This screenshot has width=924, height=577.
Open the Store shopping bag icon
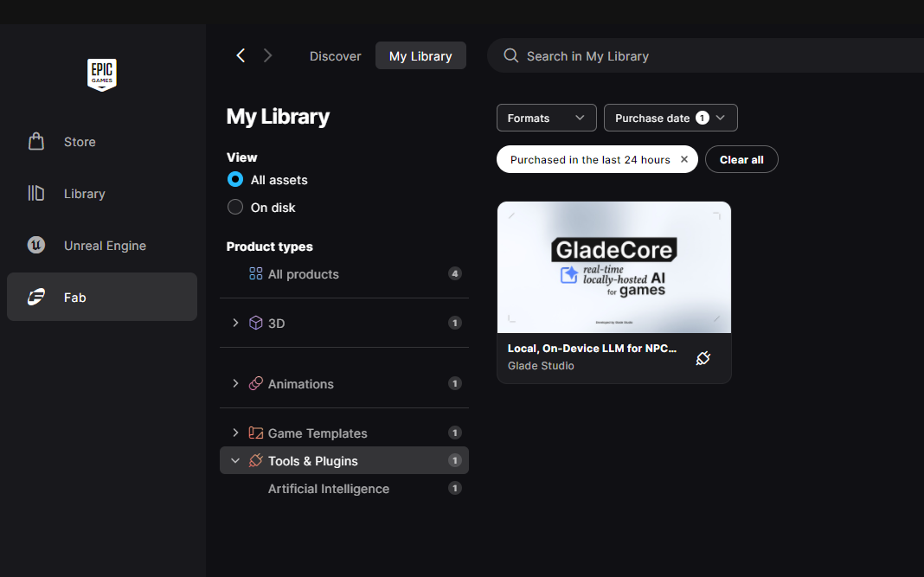click(36, 142)
